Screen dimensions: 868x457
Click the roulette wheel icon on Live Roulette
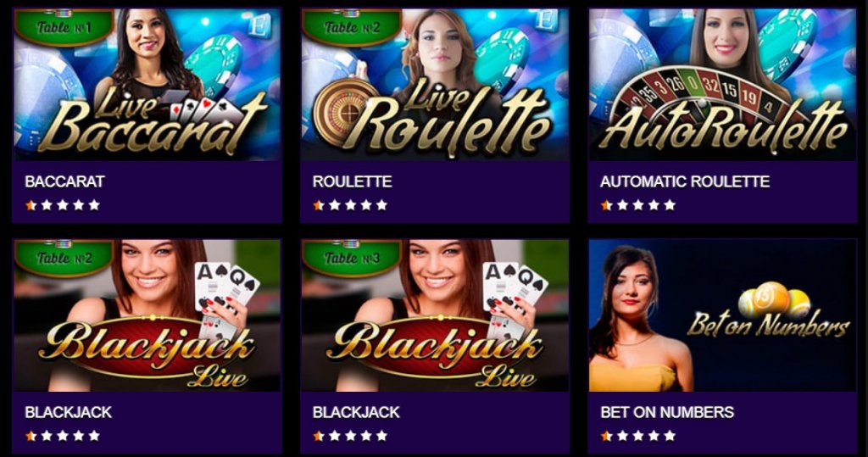click(x=347, y=113)
